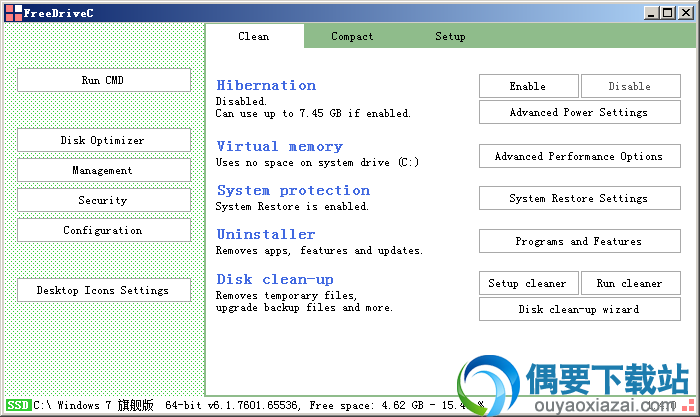Click the greyed Disable hibernation button
700x417 pixels.
pos(630,86)
